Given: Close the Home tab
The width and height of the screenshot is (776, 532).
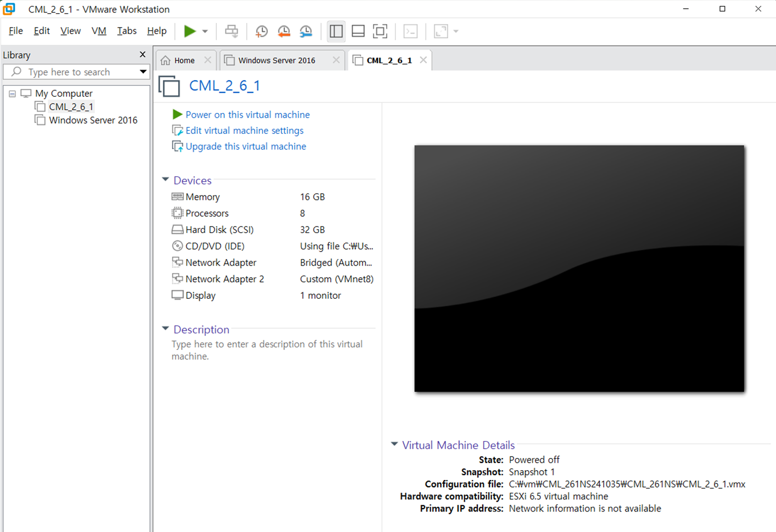Looking at the screenshot, I should 208,60.
